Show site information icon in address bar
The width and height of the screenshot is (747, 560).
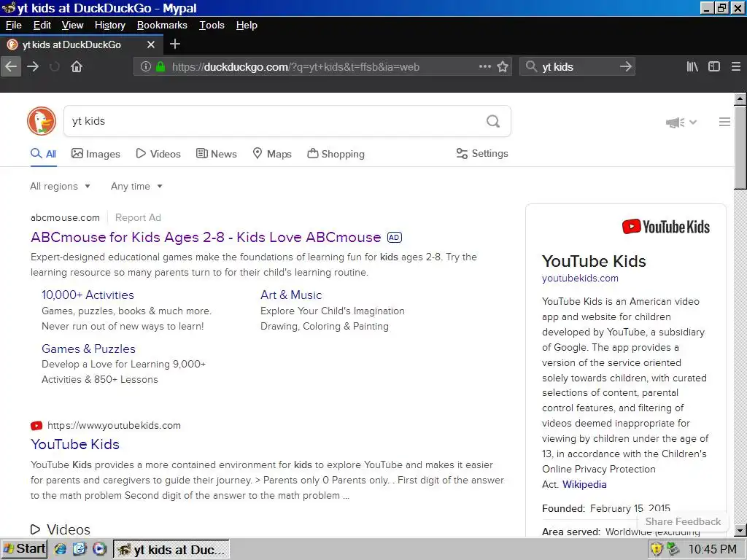pos(146,66)
